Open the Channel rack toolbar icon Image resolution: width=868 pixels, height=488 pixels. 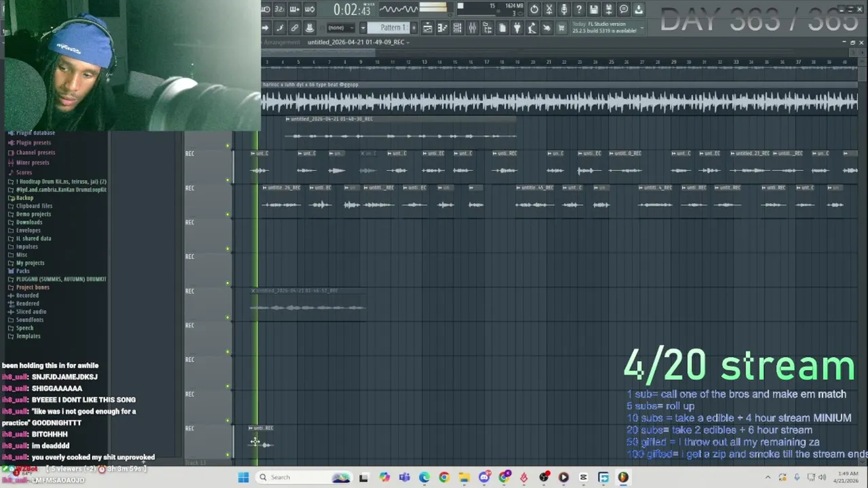tap(458, 28)
